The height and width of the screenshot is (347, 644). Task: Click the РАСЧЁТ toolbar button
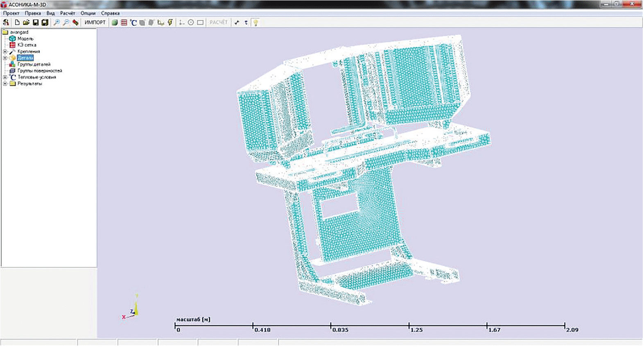click(x=218, y=23)
